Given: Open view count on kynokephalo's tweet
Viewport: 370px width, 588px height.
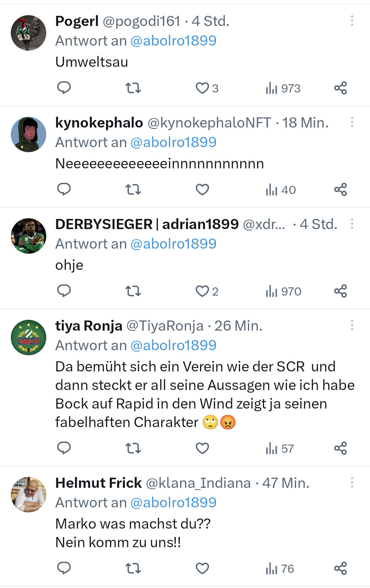Looking at the screenshot, I should coord(281,190).
